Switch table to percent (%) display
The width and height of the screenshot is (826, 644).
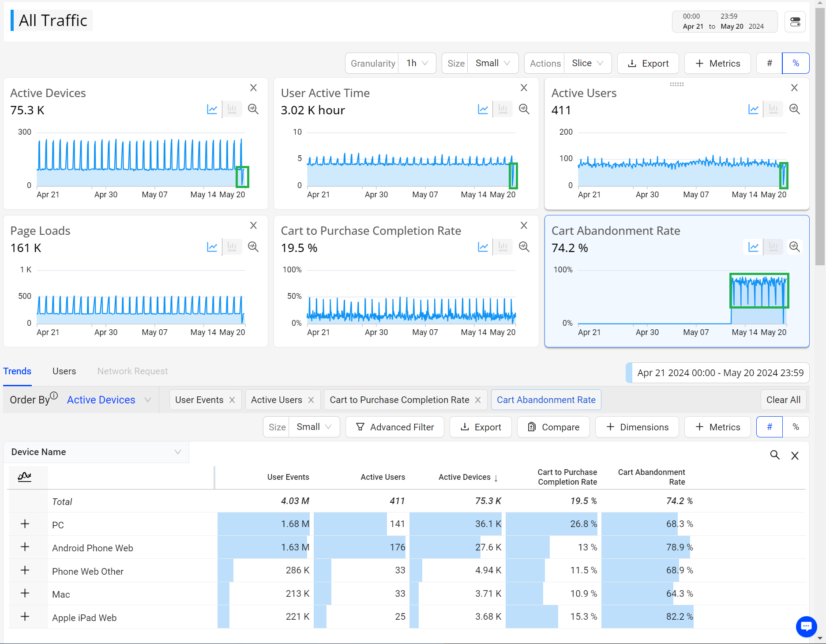(796, 427)
